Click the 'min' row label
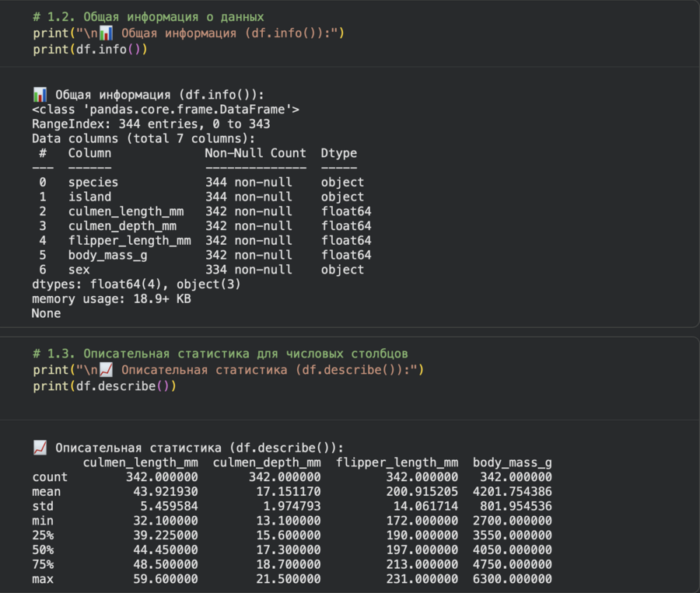This screenshot has height=593, width=700. coord(43,521)
